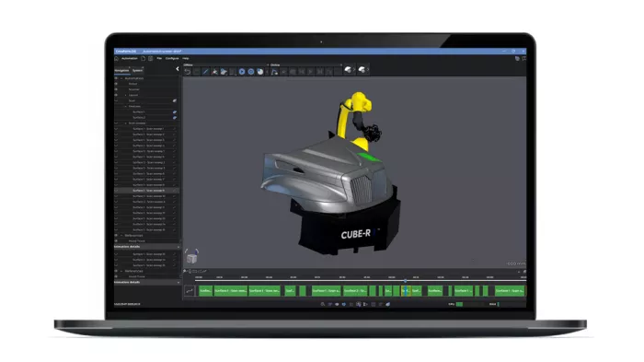Viewport: 644px width, 362px height.
Task: Click the Home icon in the menu bar
Action: click(117, 58)
